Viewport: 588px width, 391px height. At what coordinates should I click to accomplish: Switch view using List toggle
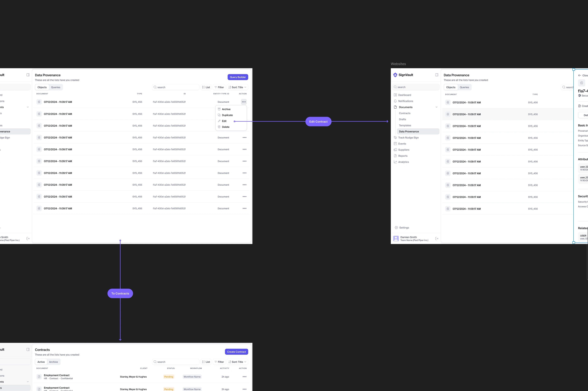[x=206, y=87]
